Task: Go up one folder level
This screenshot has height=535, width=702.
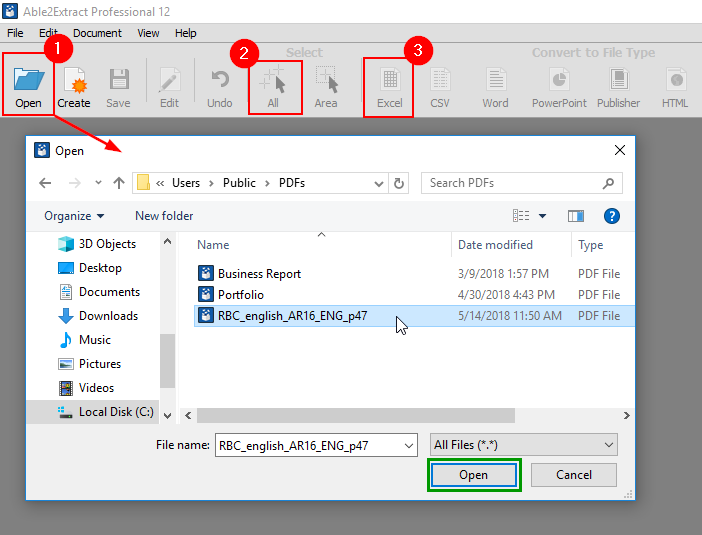Action: pyautogui.click(x=119, y=183)
